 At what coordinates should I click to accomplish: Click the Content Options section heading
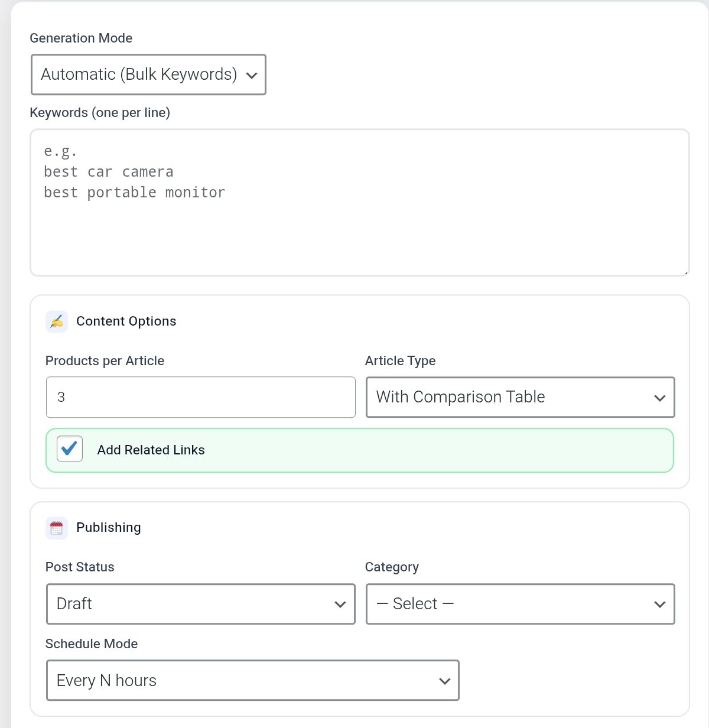click(x=126, y=321)
